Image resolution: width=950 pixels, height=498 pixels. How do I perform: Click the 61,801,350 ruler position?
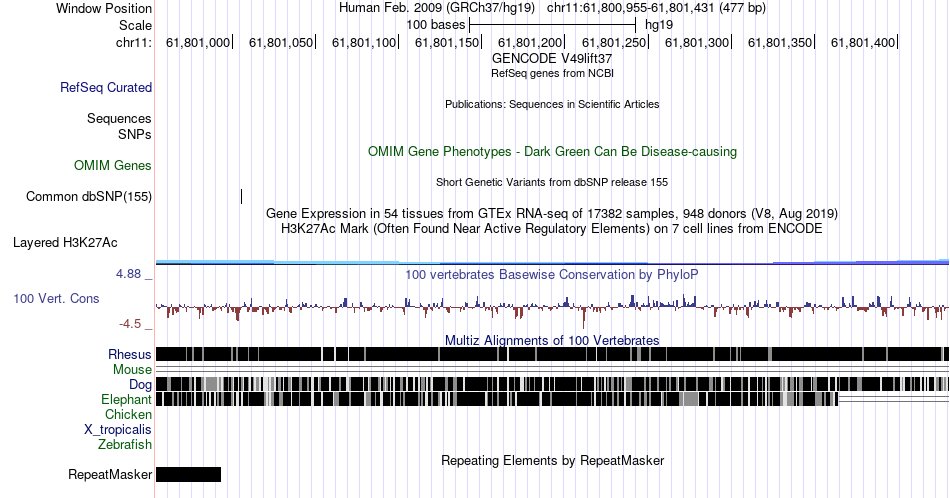(x=780, y=42)
